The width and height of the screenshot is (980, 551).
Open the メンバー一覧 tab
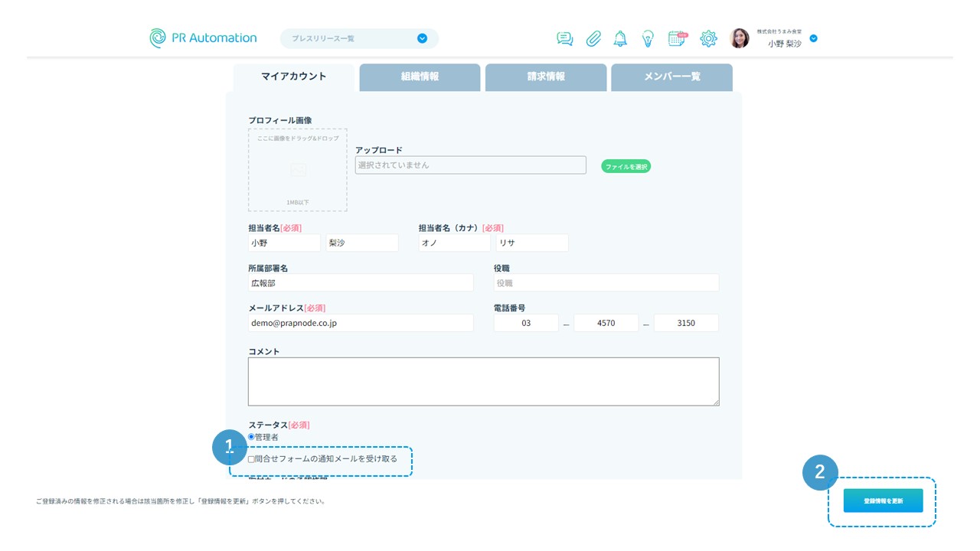pyautogui.click(x=671, y=77)
